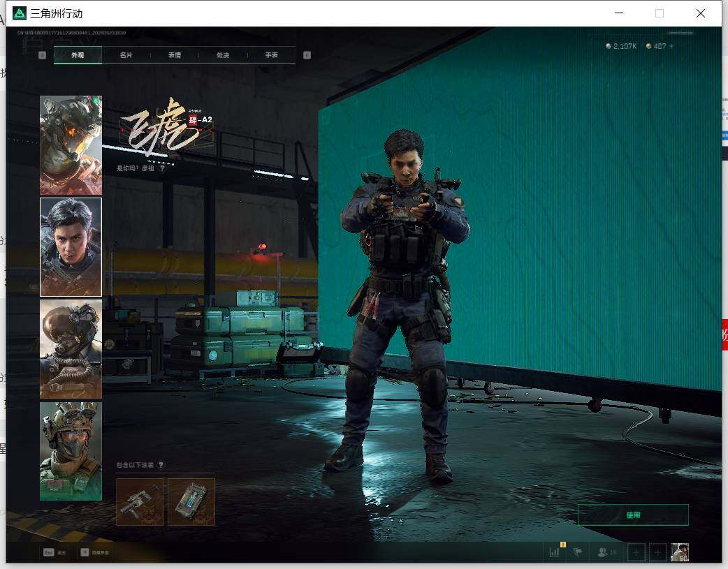Open the player avatar in bottom bar

pyautogui.click(x=679, y=552)
